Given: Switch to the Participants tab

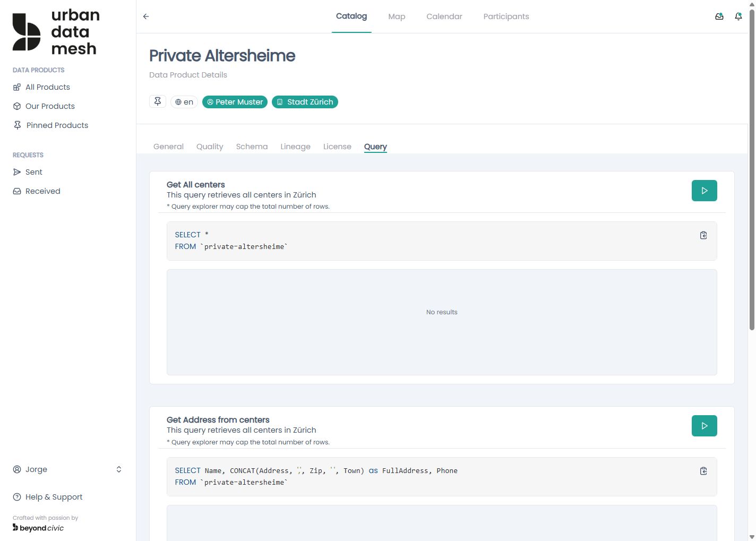Looking at the screenshot, I should click(506, 16).
